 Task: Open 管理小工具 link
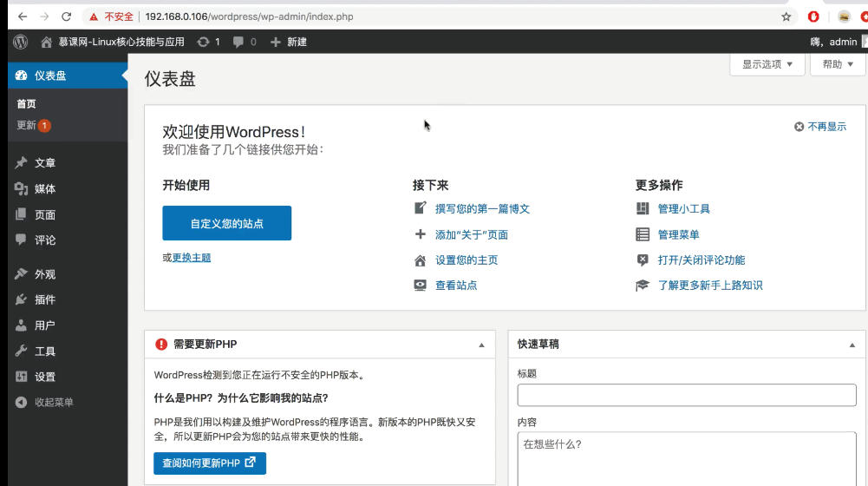tap(683, 209)
